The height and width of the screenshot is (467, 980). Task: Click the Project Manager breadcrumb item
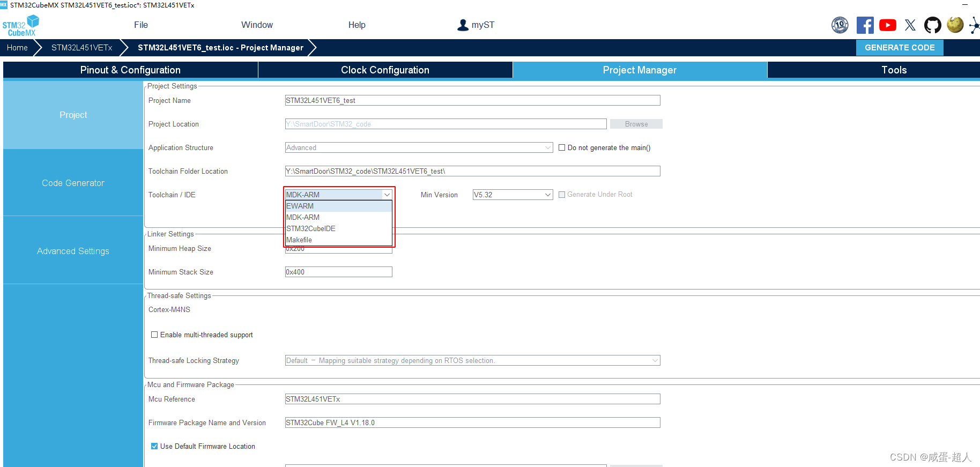tap(220, 48)
